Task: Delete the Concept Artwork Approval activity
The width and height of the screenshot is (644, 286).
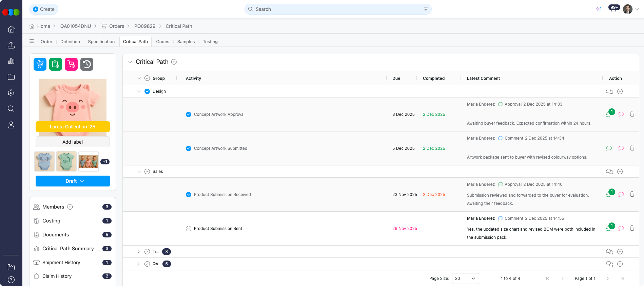Action: [x=632, y=114]
